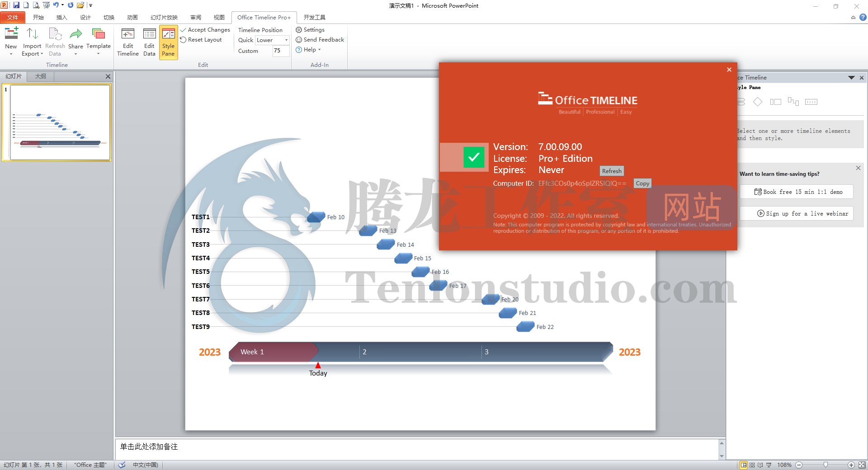The width and height of the screenshot is (868, 470).
Task: Close the Office Timeline side pane
Action: pos(862,78)
